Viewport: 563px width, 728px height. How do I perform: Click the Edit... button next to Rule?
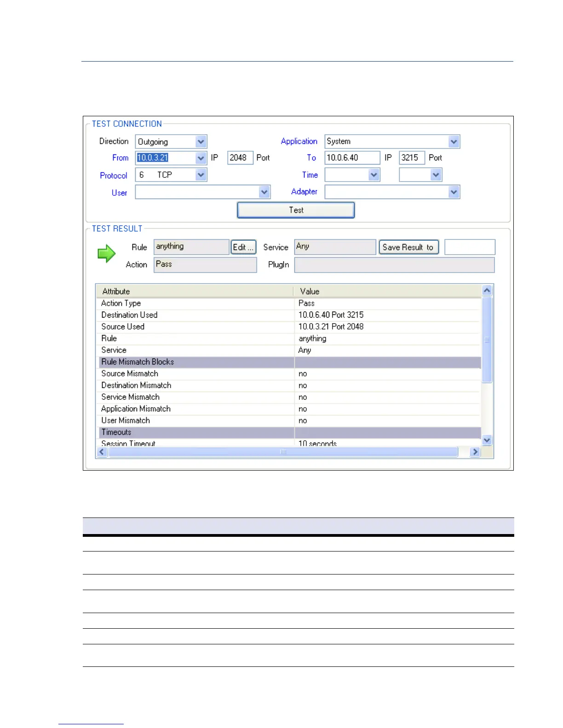point(243,247)
